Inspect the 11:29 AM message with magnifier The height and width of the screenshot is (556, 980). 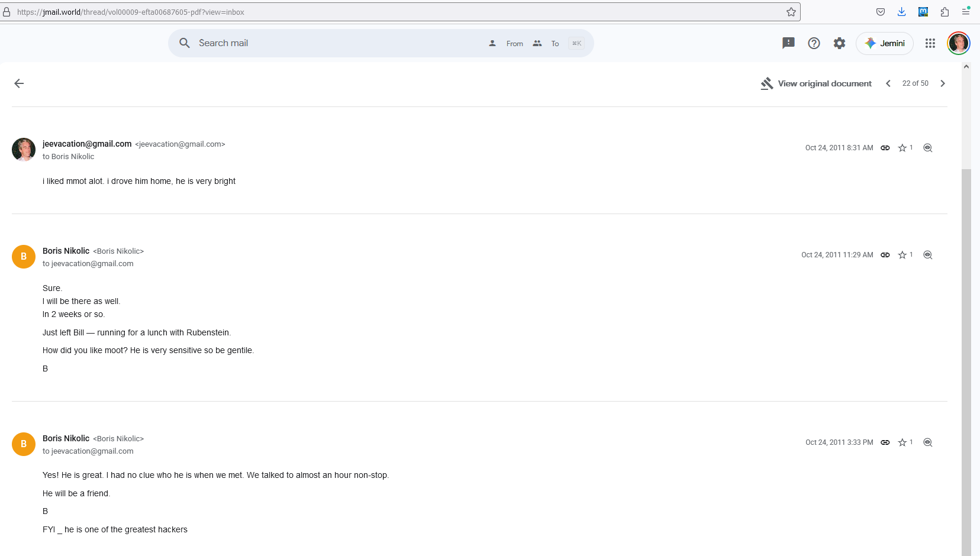coord(928,255)
